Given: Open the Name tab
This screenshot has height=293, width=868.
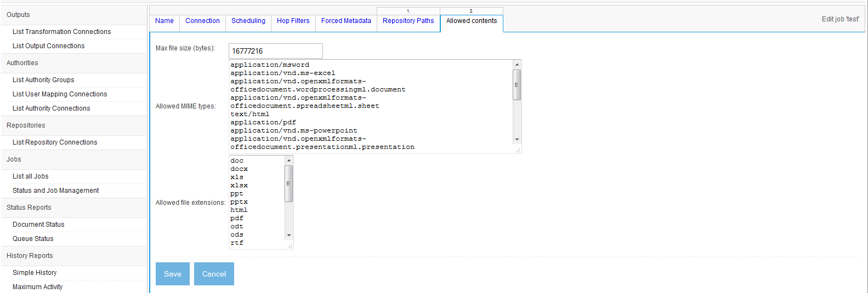Looking at the screenshot, I should (x=164, y=21).
